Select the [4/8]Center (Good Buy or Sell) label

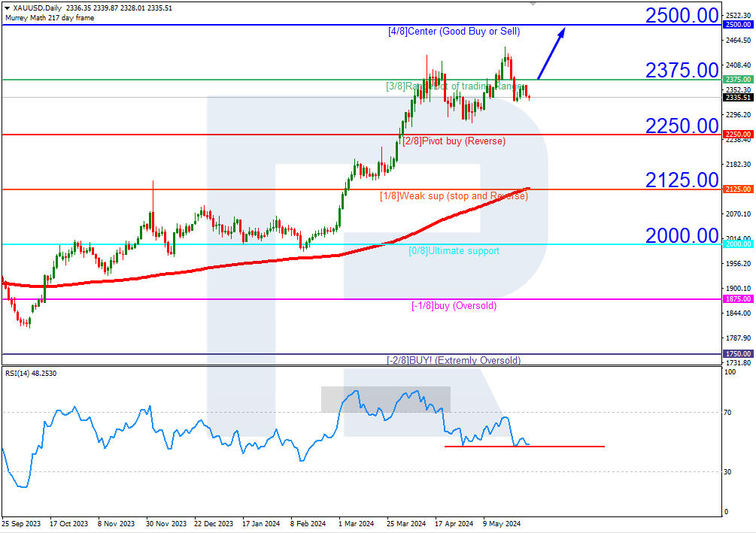tap(454, 32)
